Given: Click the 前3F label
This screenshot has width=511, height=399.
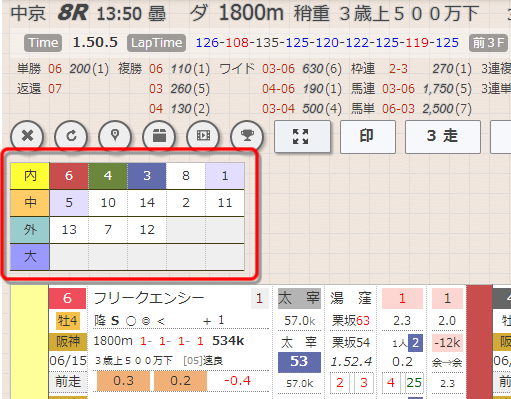Looking at the screenshot, I should (488, 43).
